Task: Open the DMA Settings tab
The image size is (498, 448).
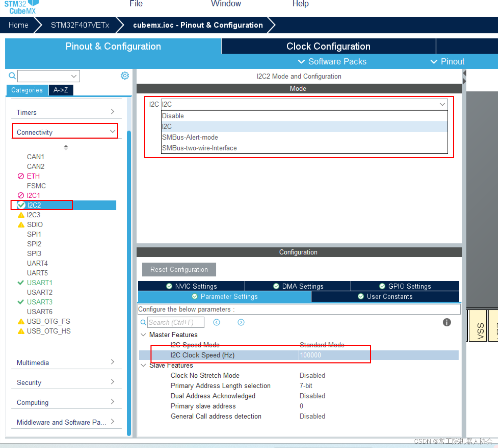Action: pyautogui.click(x=298, y=286)
